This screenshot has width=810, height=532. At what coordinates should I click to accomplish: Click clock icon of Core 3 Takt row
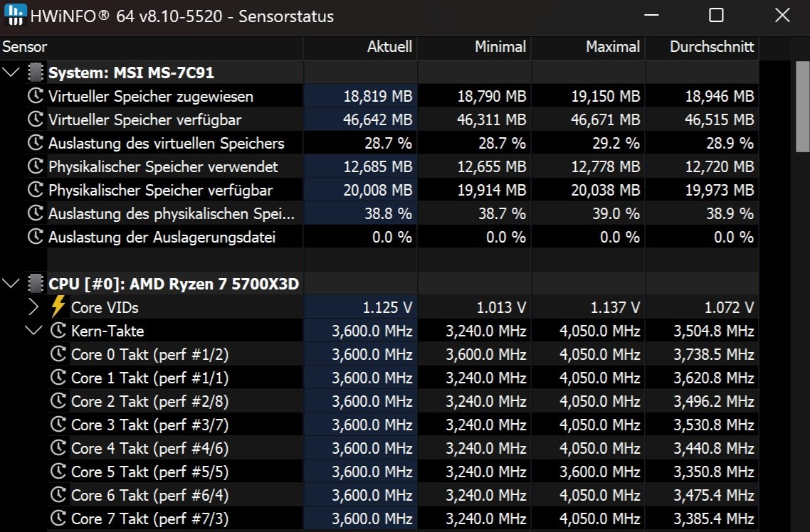click(x=58, y=424)
